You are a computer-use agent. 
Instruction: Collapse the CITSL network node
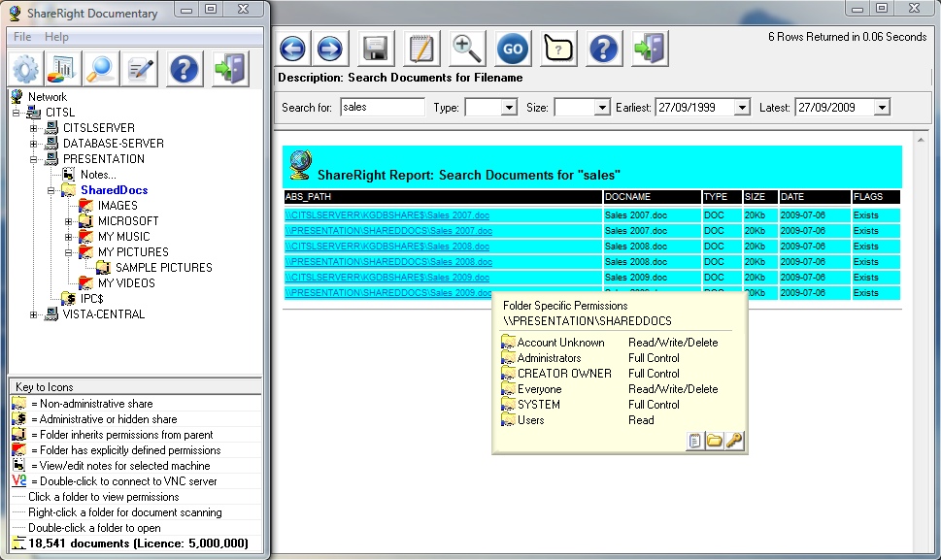click(x=17, y=113)
